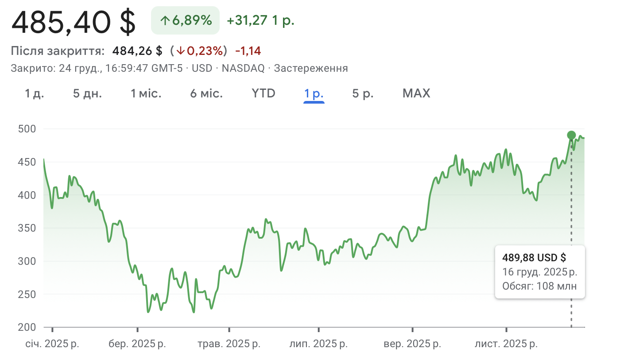Click the main price 485,40 $
Image resolution: width=620 pixels, height=364 pixels.
coord(74,22)
